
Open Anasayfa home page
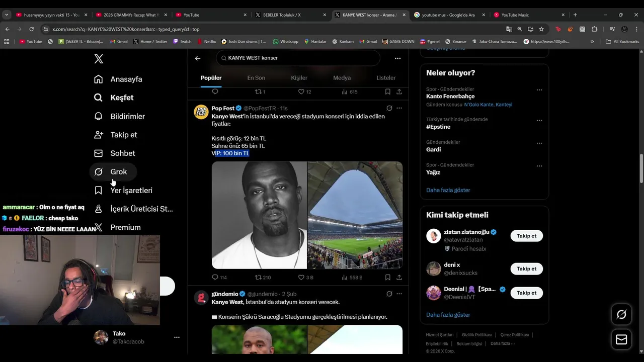(x=118, y=79)
